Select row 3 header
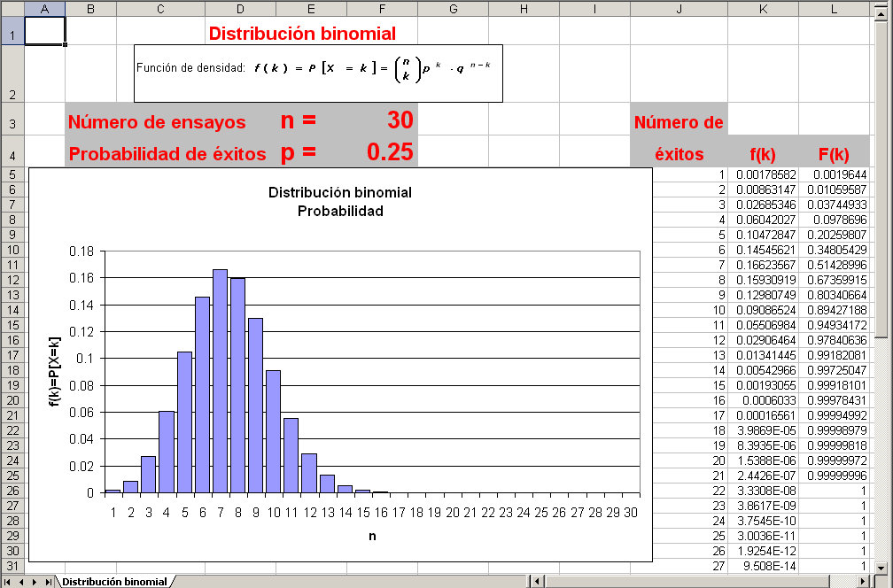893x588 pixels. tap(11, 120)
